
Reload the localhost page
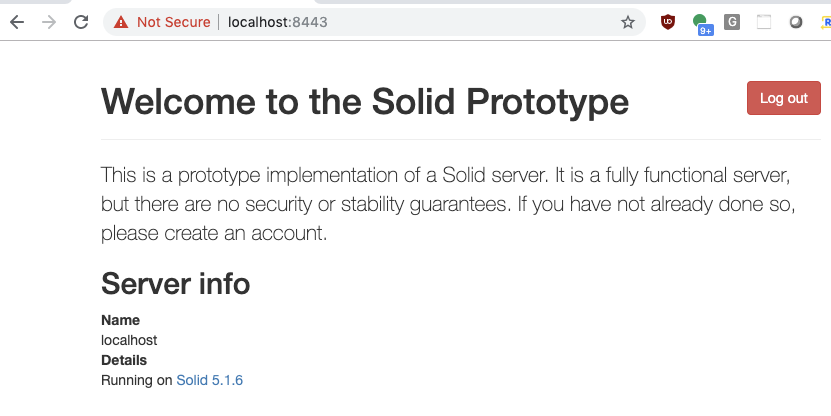[x=81, y=22]
